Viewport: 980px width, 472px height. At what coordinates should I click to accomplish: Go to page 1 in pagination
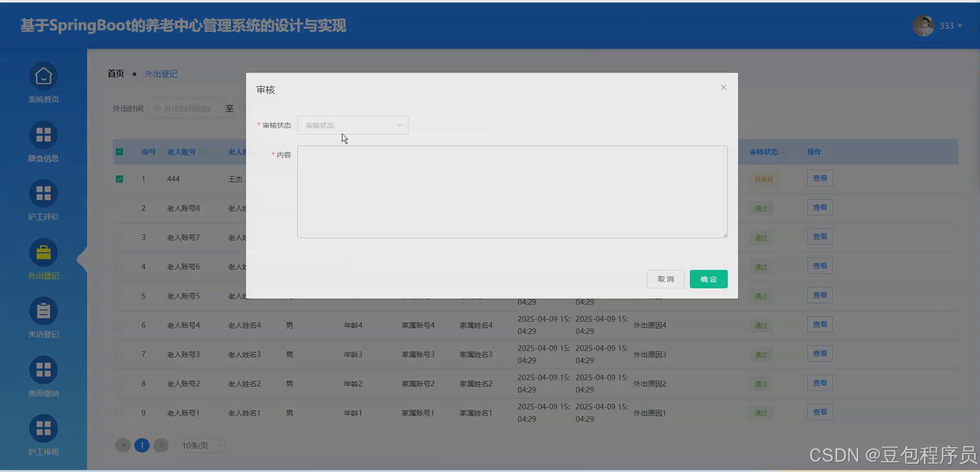(x=142, y=445)
